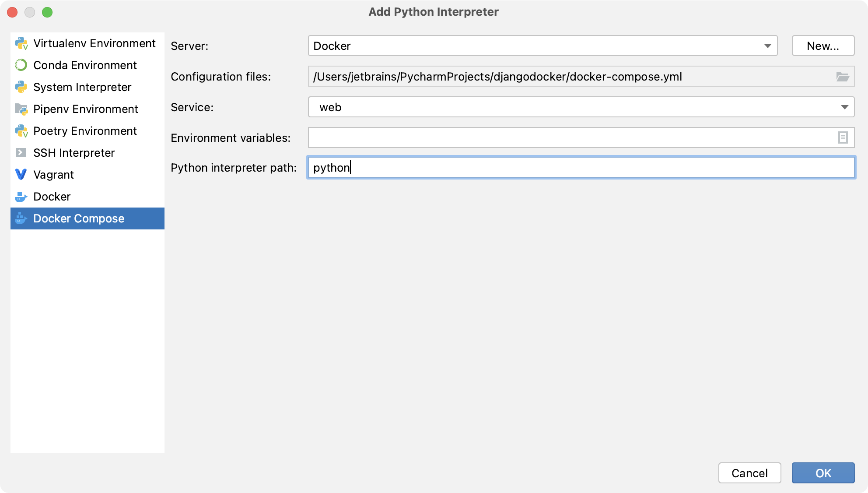Screen dimensions: 868x493
Task: Click the Vagrant interpreter icon
Action: pyautogui.click(x=22, y=174)
